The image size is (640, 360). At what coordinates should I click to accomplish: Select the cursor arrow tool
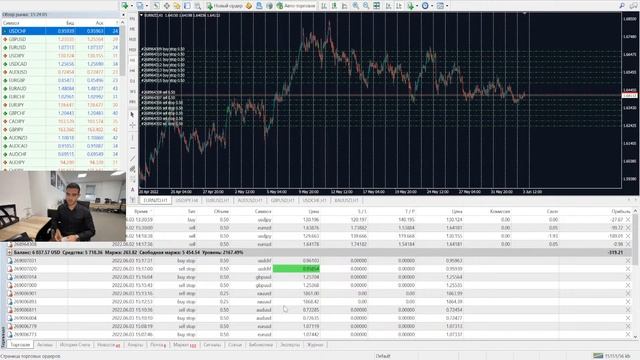(x=132, y=115)
